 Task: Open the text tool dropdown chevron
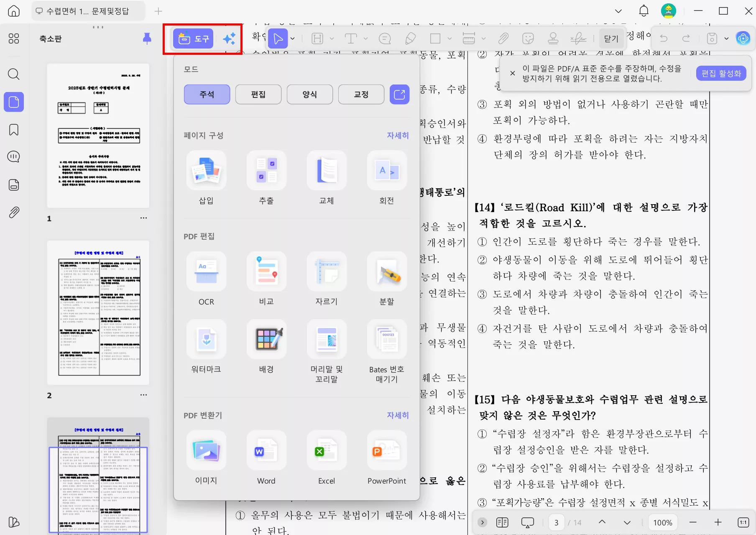[366, 38]
